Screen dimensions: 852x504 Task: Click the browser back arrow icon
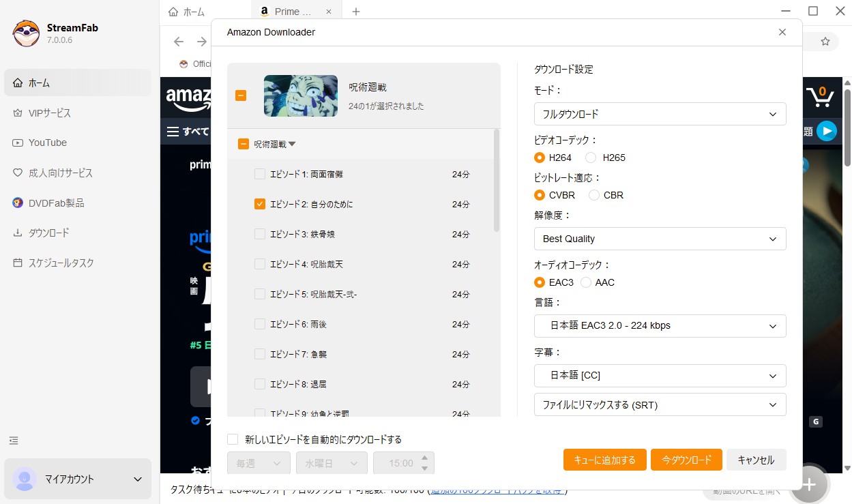coord(179,42)
